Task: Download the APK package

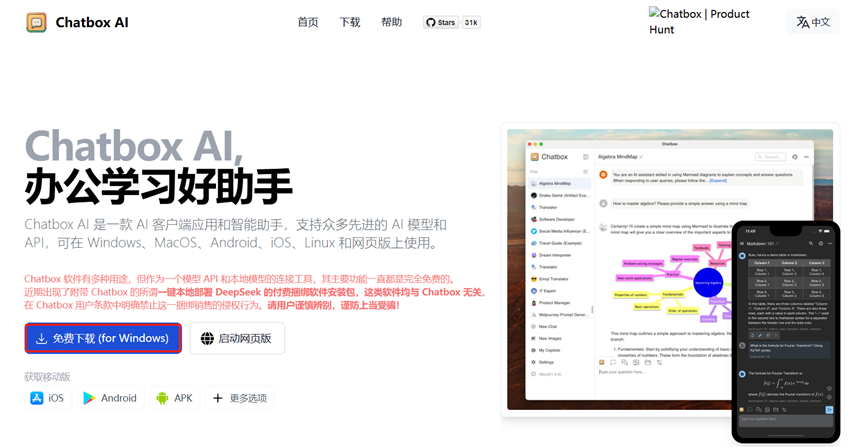Action: click(175, 398)
